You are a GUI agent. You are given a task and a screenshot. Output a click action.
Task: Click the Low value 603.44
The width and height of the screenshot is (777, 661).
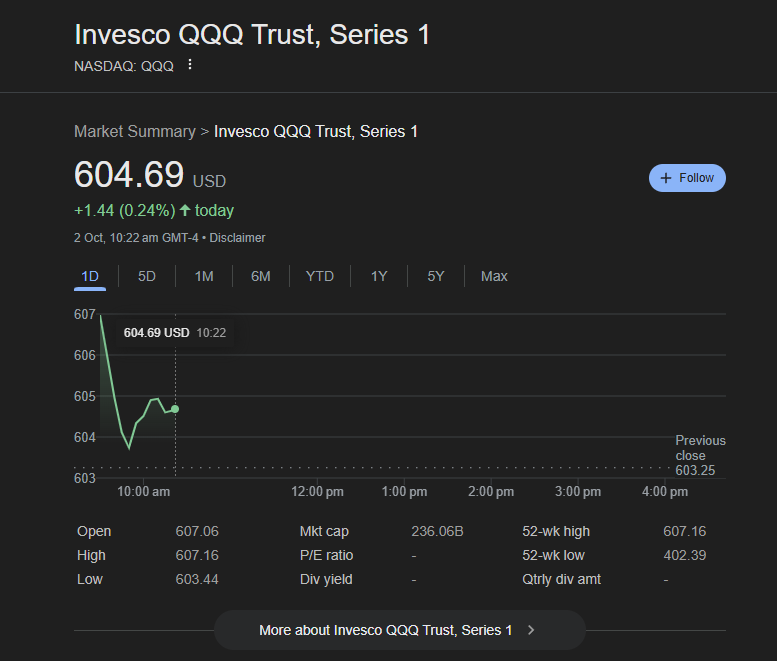(x=197, y=579)
